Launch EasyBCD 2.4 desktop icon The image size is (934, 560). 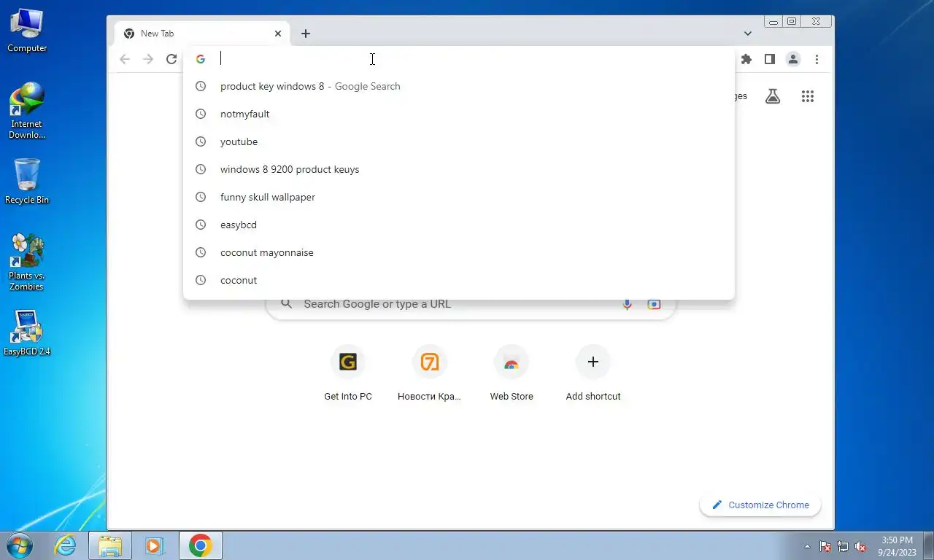pos(27,333)
